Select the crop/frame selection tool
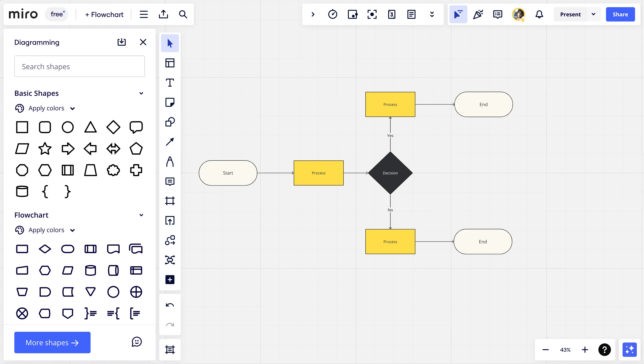 pos(170,201)
